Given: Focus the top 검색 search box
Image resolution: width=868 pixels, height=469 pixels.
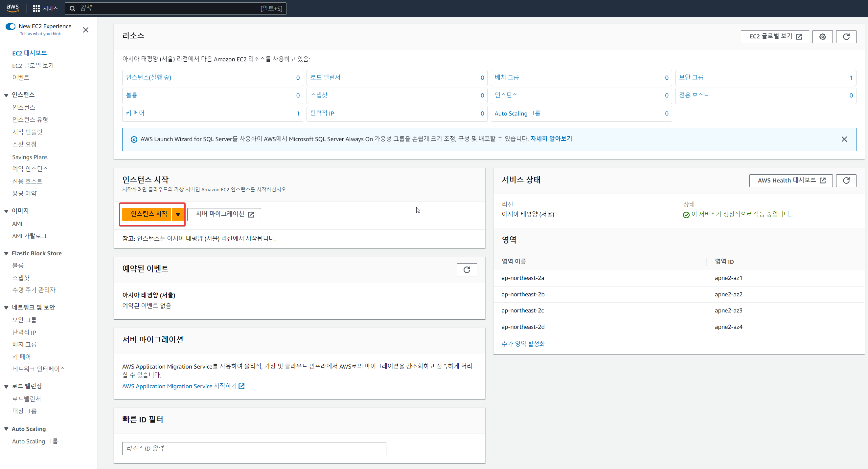Looking at the screenshot, I should [175, 9].
